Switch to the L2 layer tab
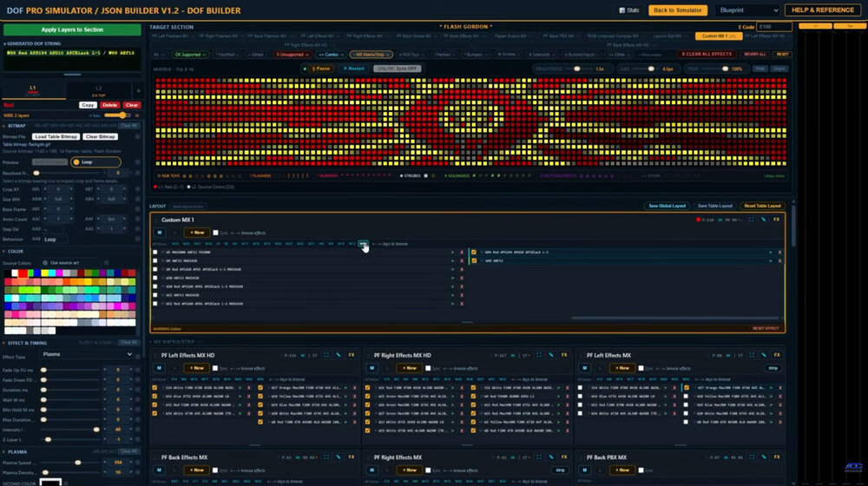Screen dimensions: 868x486 click(x=99, y=90)
